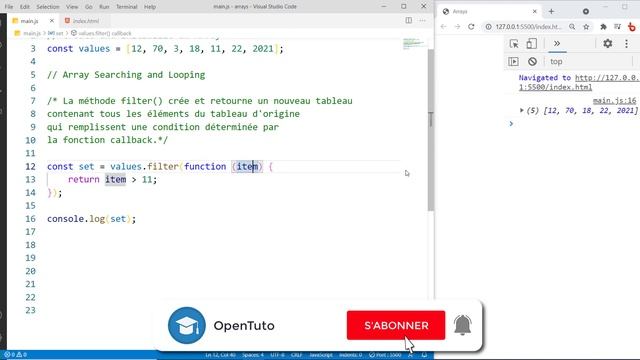Click the red extension icon in browser toolbar
Screen dimensions: 640x360
[x=632, y=27]
